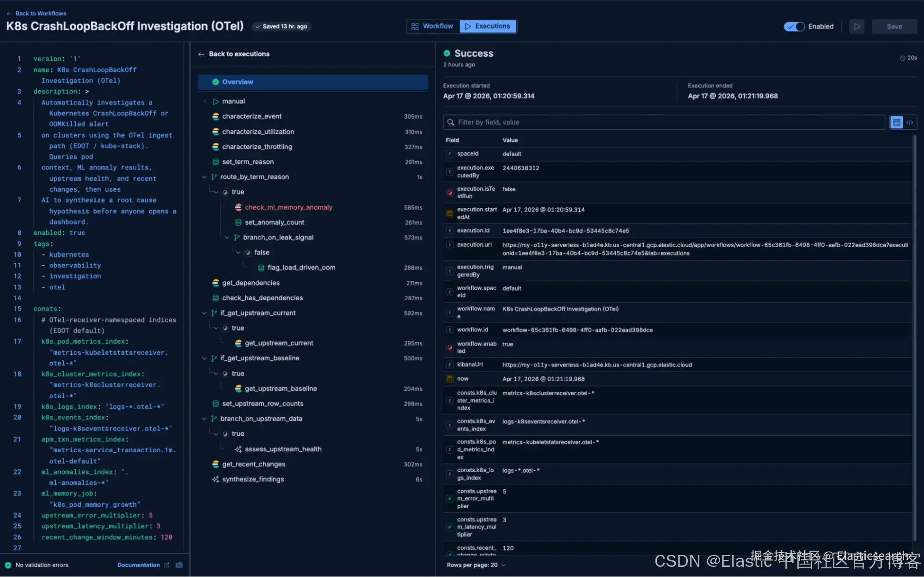Collapse the branch_on_leak_signal node
Image resolution: width=924 pixels, height=577 pixels.
coord(227,237)
